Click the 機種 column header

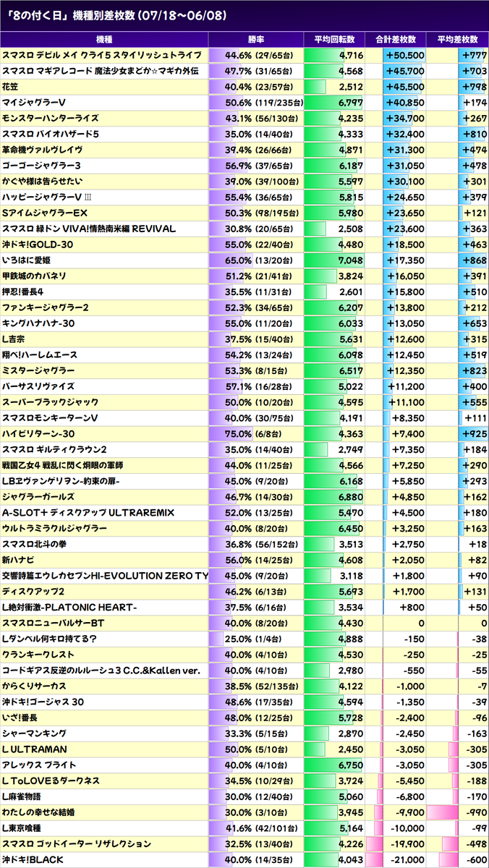click(x=104, y=40)
